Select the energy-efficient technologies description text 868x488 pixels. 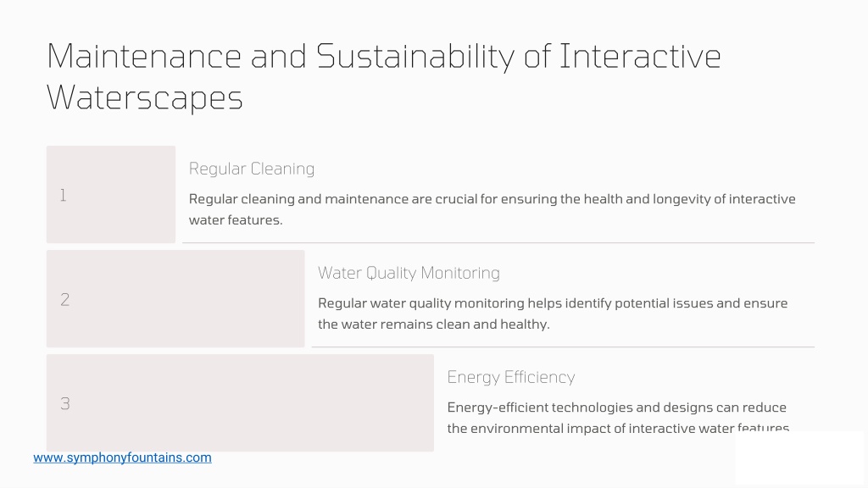(618, 418)
